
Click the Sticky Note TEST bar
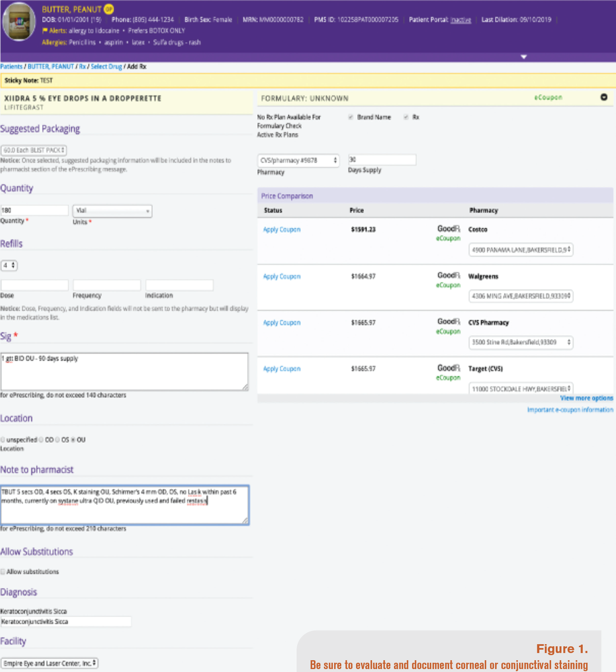308,81
